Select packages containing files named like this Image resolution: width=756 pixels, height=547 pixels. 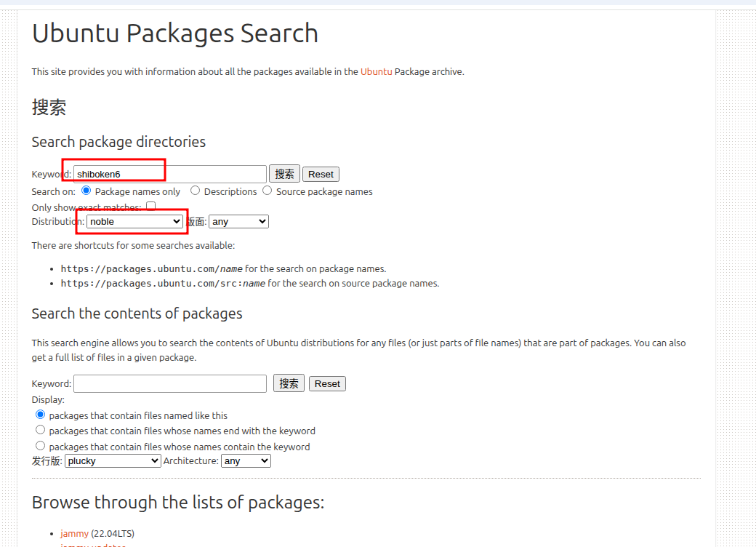click(x=41, y=415)
